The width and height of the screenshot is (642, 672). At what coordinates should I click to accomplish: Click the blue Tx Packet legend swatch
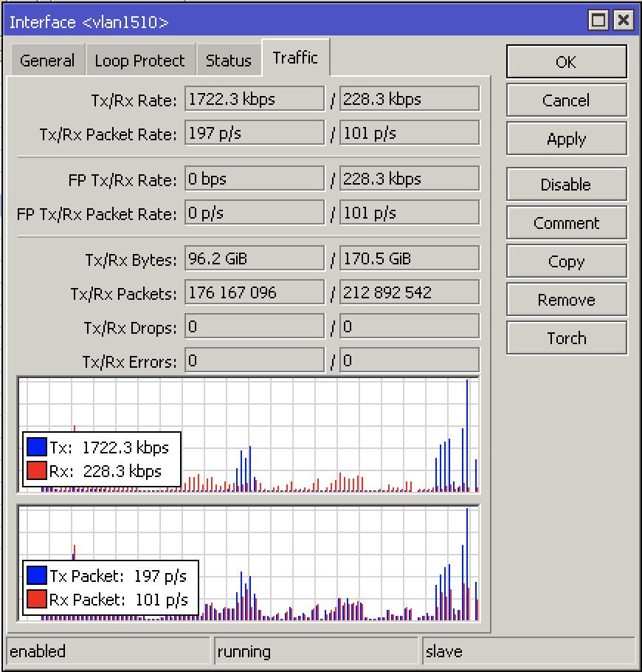click(x=36, y=575)
